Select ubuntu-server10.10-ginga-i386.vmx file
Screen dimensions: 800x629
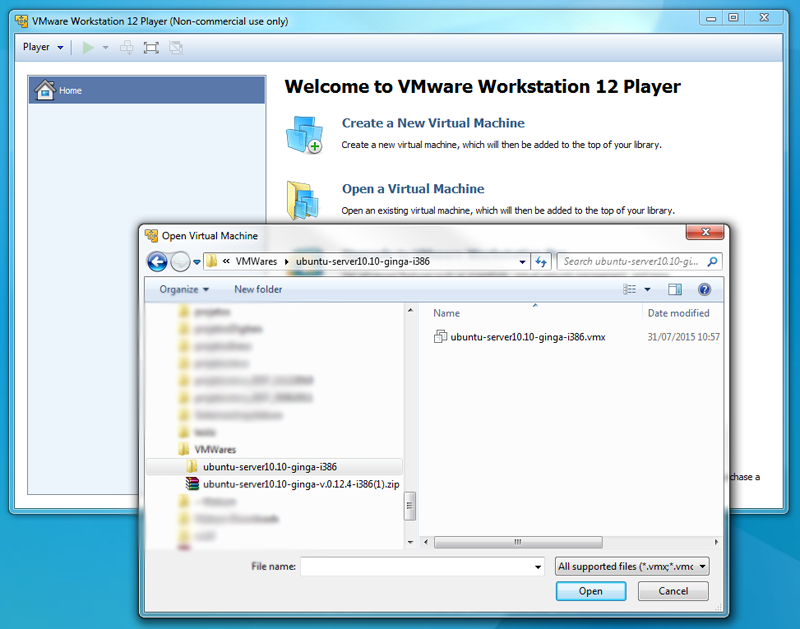click(528, 337)
